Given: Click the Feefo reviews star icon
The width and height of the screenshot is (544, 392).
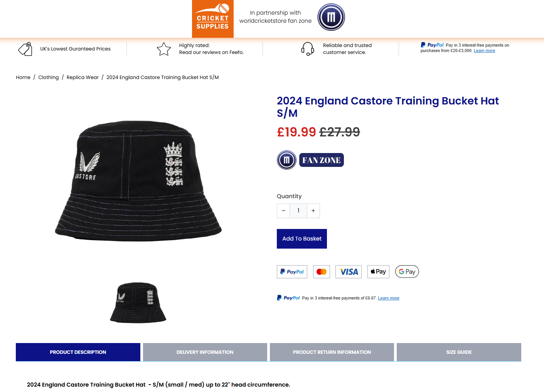Looking at the screenshot, I should point(164,49).
